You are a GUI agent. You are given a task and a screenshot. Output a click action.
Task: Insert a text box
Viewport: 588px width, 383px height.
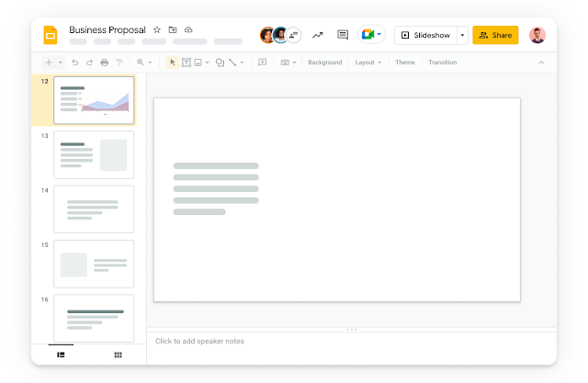click(186, 62)
